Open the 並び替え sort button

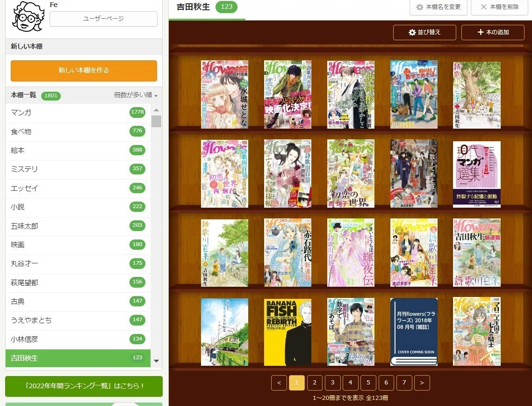[x=424, y=33]
